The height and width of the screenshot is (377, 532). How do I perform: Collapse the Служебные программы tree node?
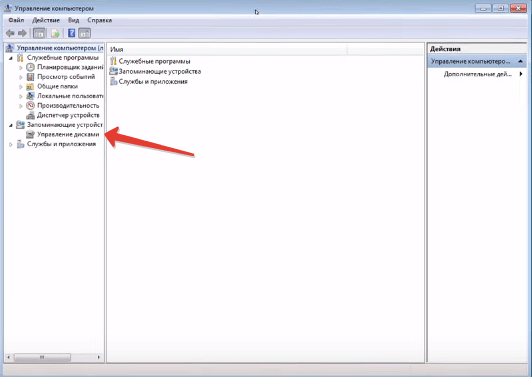pyautogui.click(x=11, y=58)
